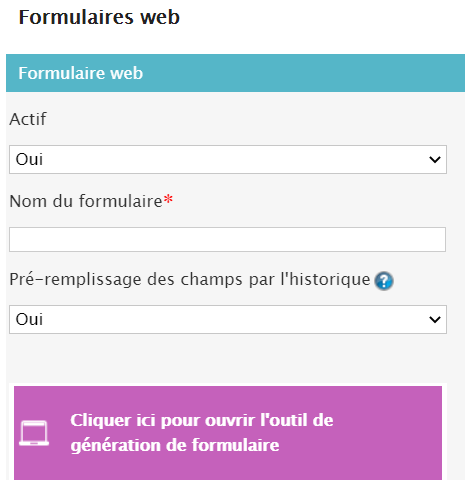
Task: Click the laptop icon in purple banner
Action: [x=34, y=433]
